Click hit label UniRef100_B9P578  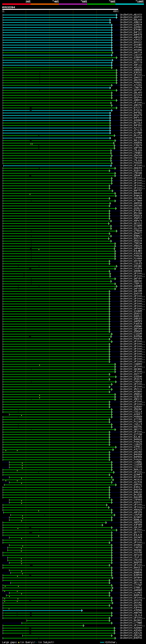coord(131,35)
